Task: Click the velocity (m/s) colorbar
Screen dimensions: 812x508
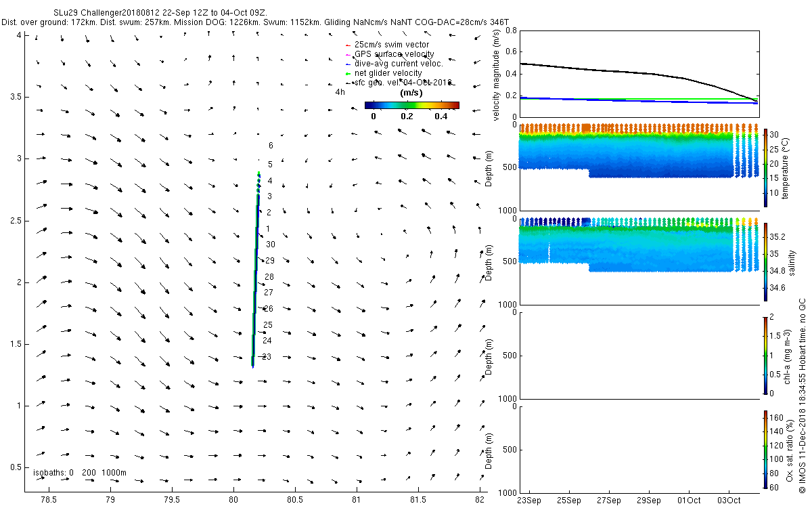Action: (x=411, y=105)
